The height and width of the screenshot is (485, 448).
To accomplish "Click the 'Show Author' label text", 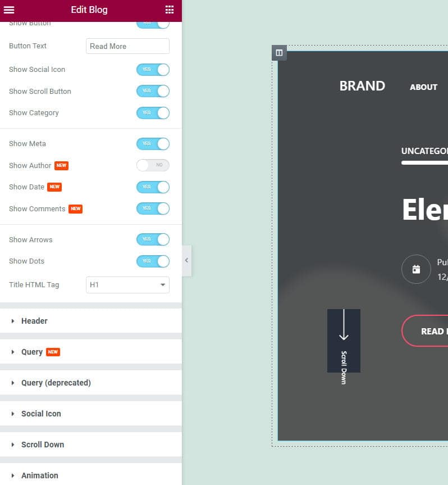I will pyautogui.click(x=30, y=165).
